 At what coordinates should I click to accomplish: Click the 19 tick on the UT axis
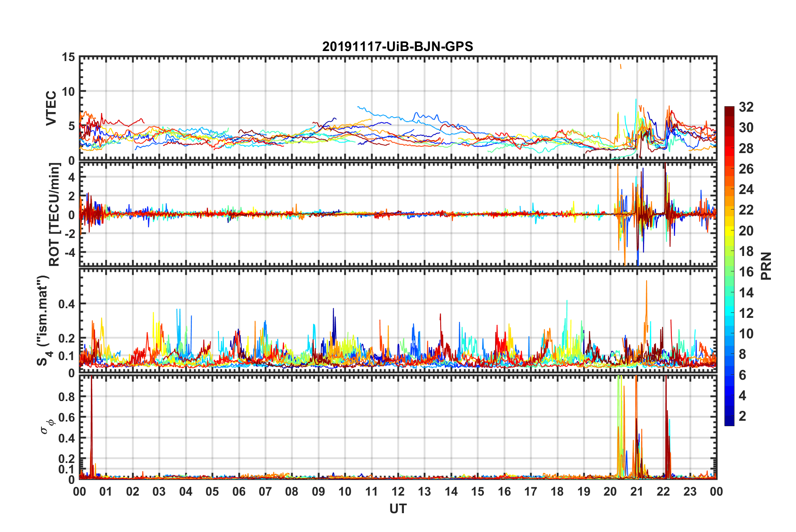point(584,491)
